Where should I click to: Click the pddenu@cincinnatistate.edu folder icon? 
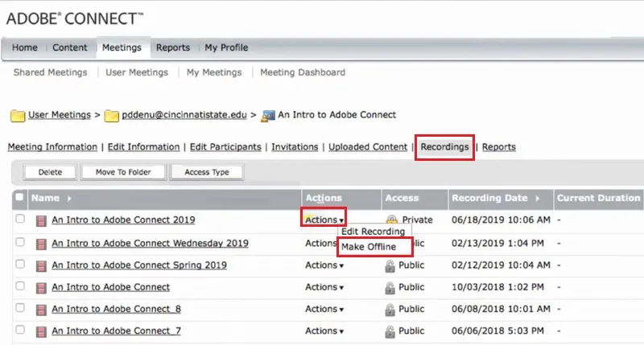click(111, 116)
